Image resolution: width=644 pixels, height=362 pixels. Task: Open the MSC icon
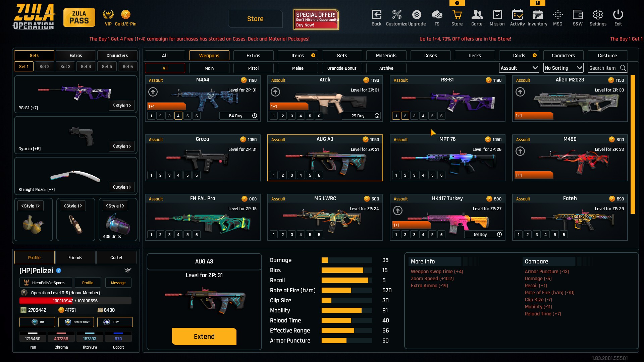tap(557, 15)
